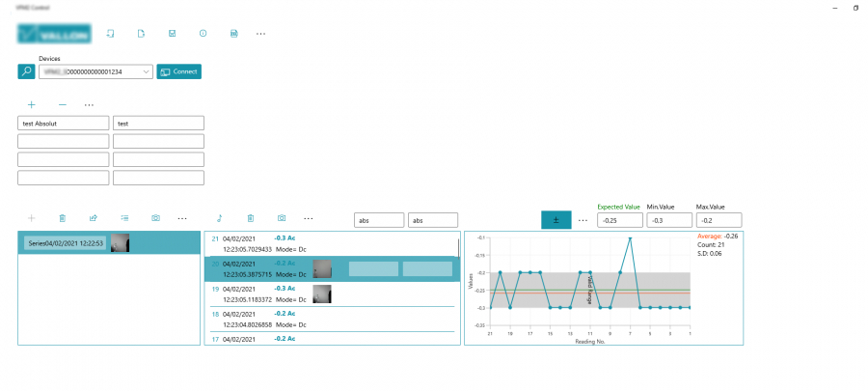
Task: Open the chart panel's ellipsis overflow menu
Action: coord(583,220)
